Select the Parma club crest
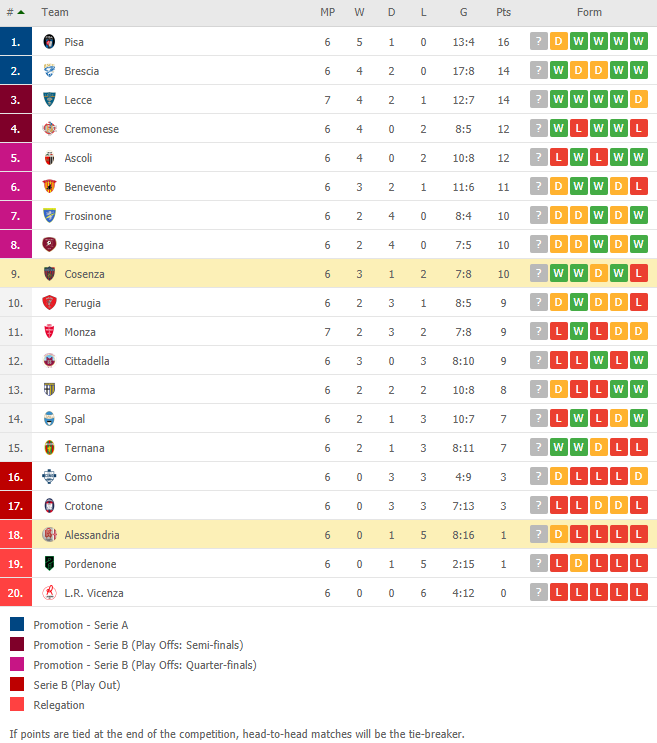Screen dimensions: 657x743 click(49, 390)
